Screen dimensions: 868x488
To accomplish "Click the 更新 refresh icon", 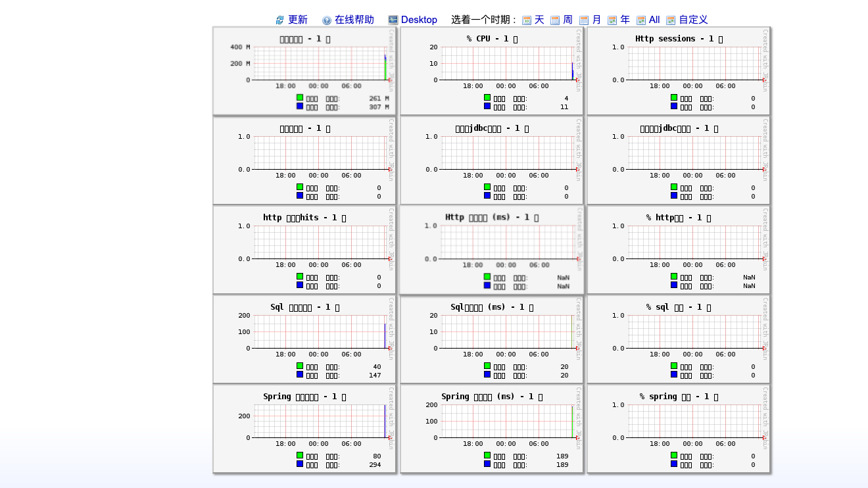I will point(280,20).
